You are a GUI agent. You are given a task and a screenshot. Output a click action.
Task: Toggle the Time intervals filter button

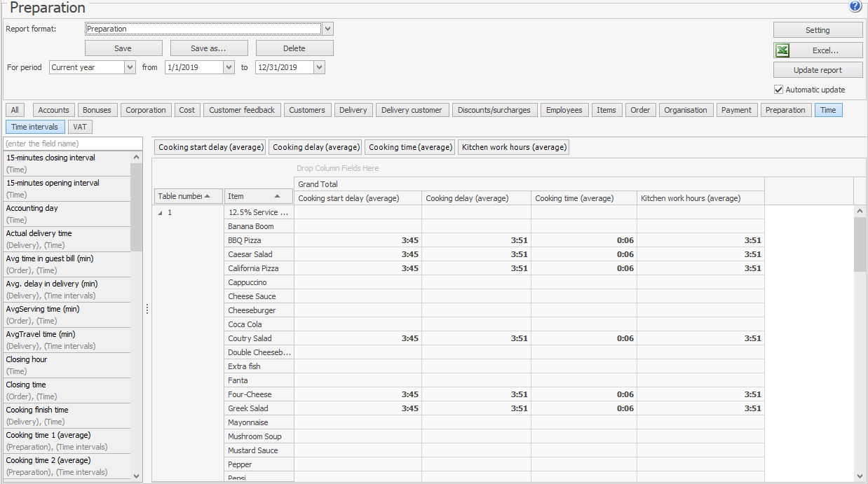36,127
